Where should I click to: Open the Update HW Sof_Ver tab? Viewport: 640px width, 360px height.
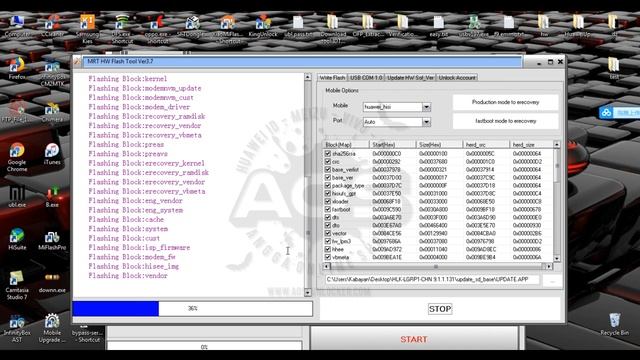[x=410, y=78]
